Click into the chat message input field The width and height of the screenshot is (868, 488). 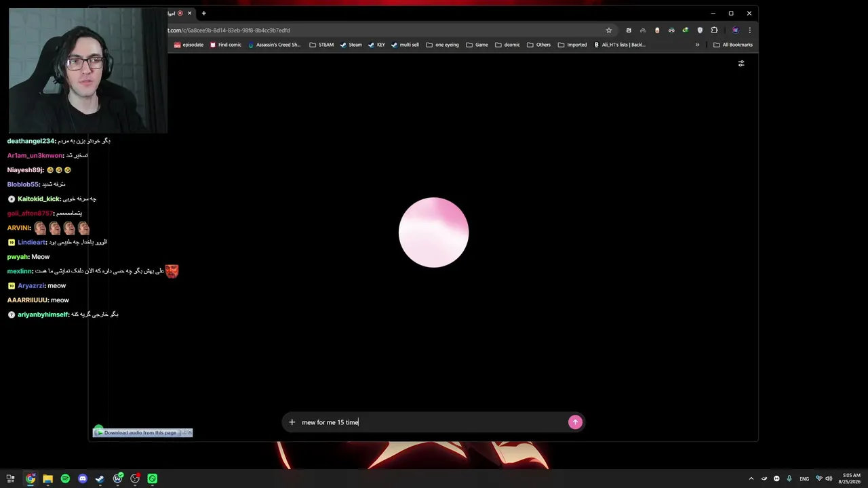433,422
